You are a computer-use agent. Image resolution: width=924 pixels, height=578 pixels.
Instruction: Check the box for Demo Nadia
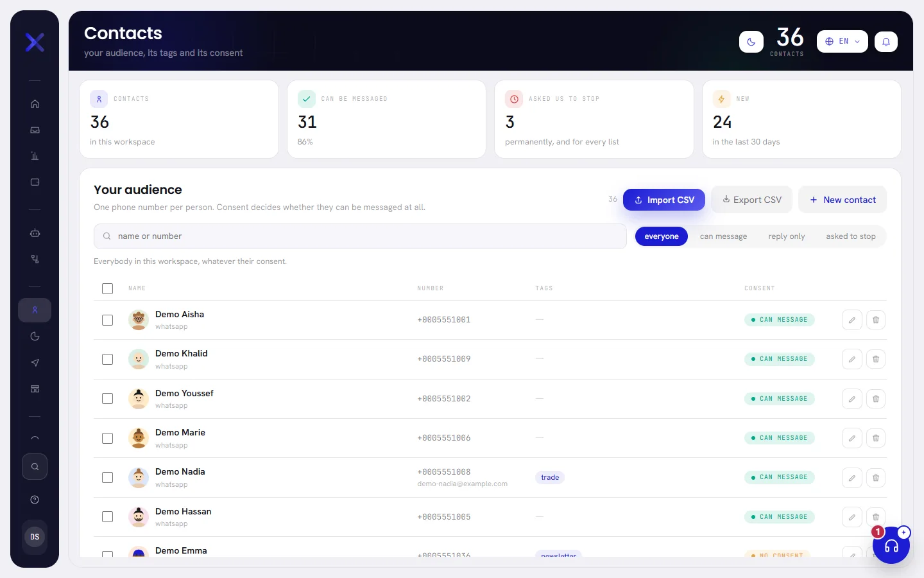(107, 477)
